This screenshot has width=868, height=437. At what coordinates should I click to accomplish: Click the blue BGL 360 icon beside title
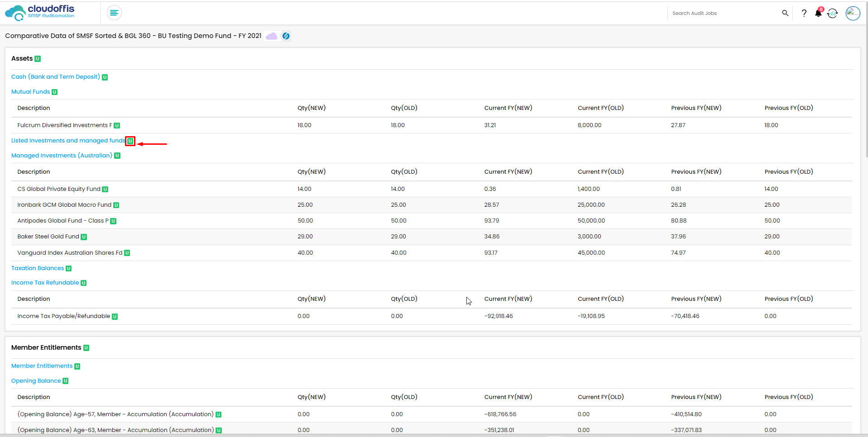pos(286,36)
